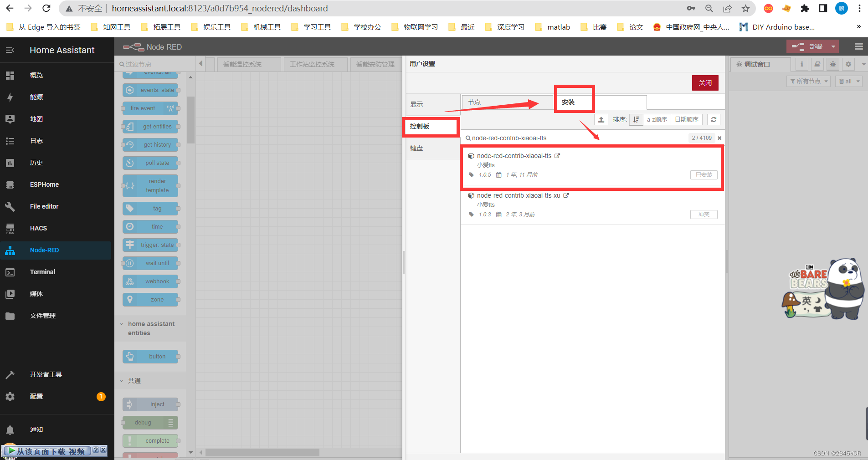
Task: Bookmark this page with star icon
Action: (x=745, y=8)
